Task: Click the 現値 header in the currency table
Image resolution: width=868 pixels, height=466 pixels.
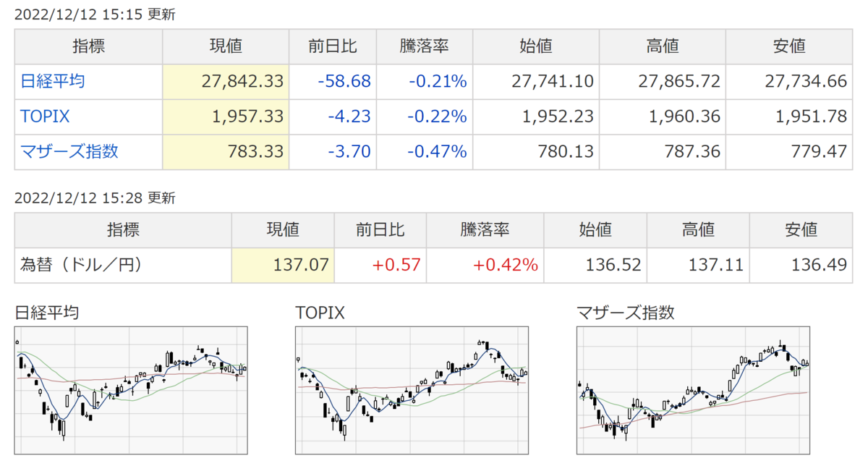Action: (283, 231)
